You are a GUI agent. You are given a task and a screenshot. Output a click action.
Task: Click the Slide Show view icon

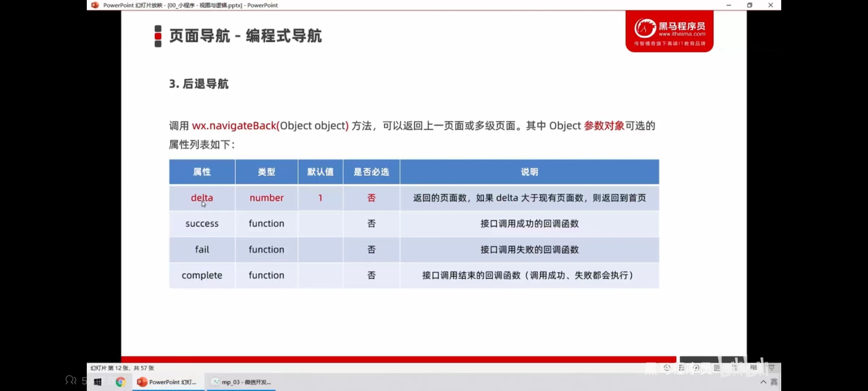tap(771, 368)
